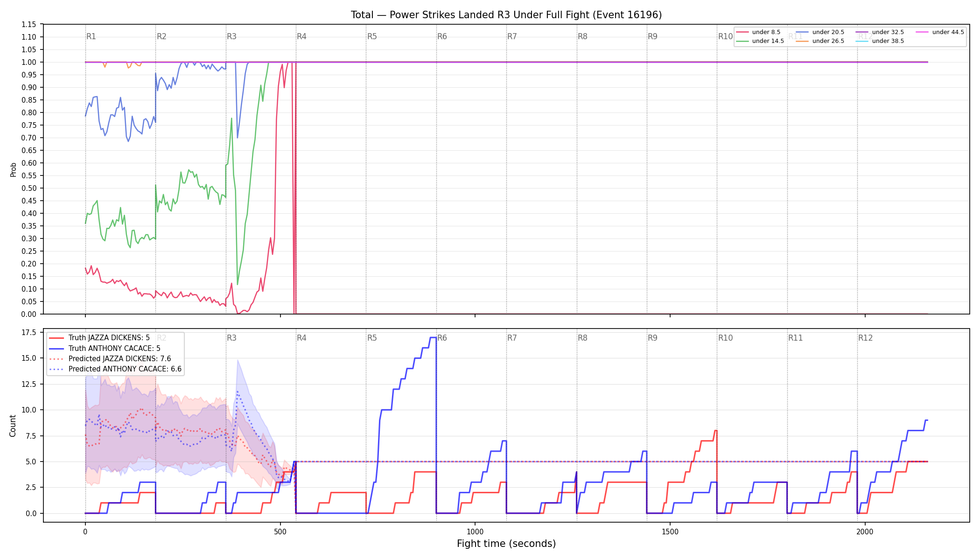Click the R2 round marker in Prob chart

click(x=161, y=36)
